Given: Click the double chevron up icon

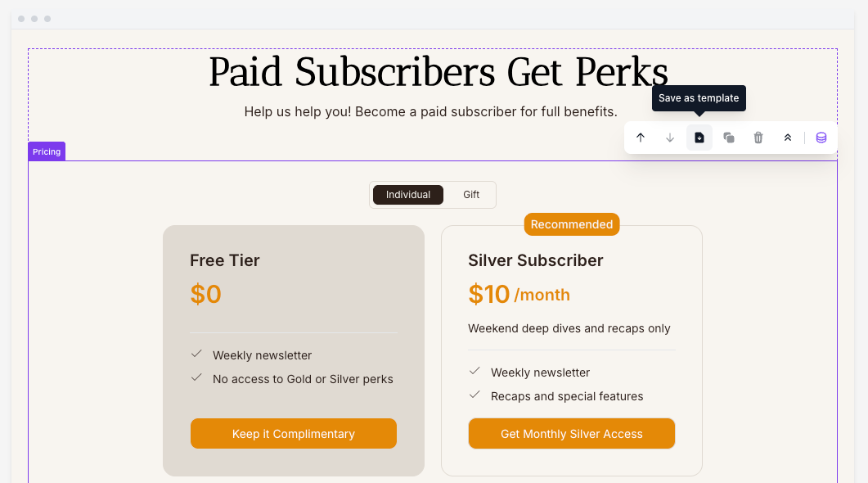Looking at the screenshot, I should point(788,138).
